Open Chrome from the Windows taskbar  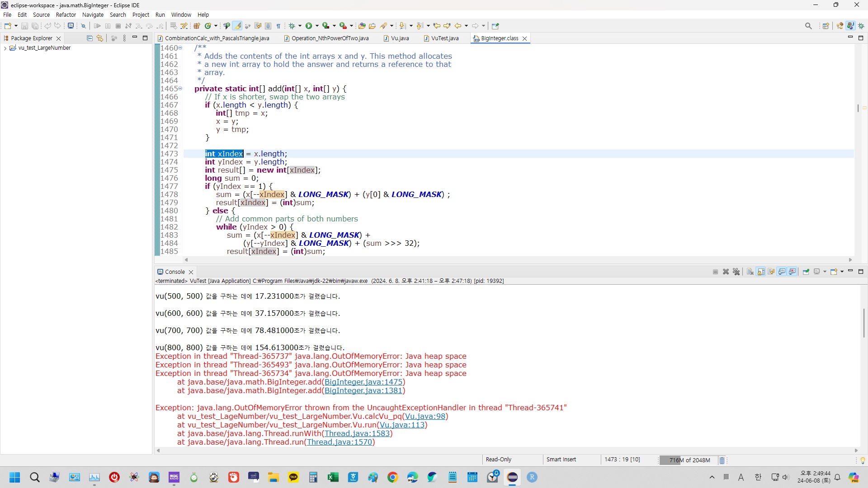pyautogui.click(x=392, y=477)
